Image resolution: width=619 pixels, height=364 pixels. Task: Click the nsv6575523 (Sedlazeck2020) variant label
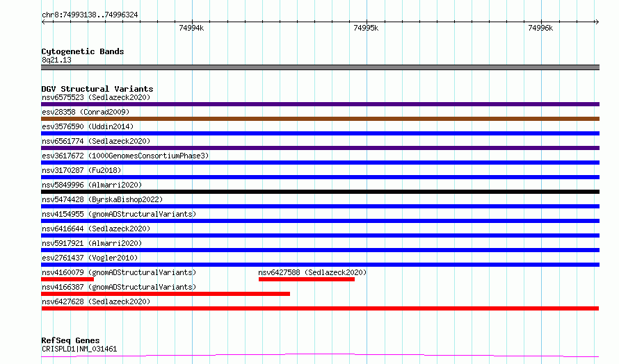tap(96, 97)
